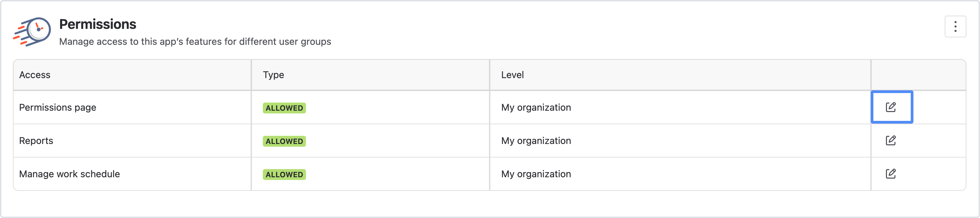Click the ALLOWED badge for Permissions page
The image size is (980, 218).
click(x=284, y=108)
